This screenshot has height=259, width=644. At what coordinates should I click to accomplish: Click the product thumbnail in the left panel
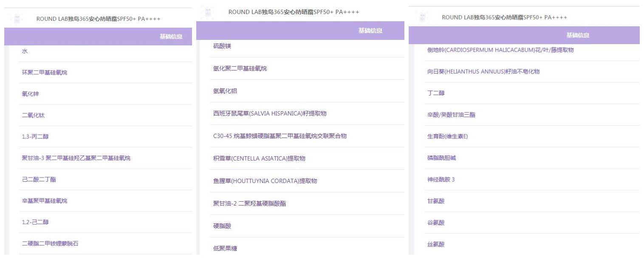tap(17, 19)
